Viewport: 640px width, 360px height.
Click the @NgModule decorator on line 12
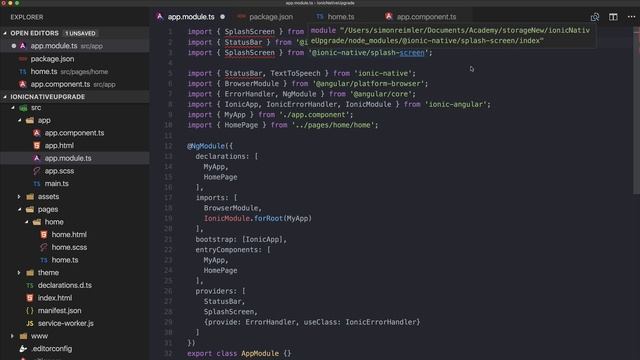tap(206, 146)
